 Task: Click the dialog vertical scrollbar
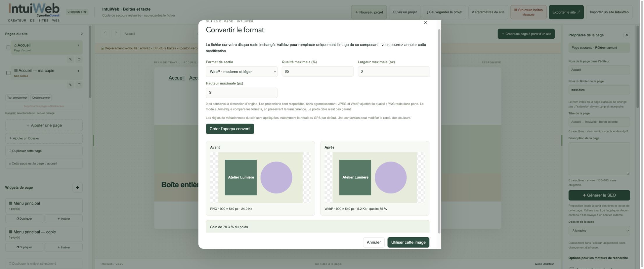[439, 131]
